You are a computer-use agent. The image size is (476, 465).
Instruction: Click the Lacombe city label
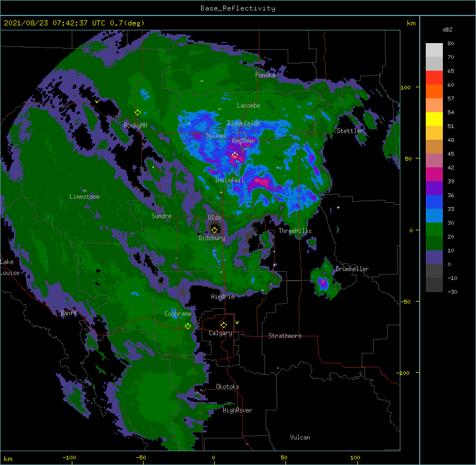click(x=248, y=105)
